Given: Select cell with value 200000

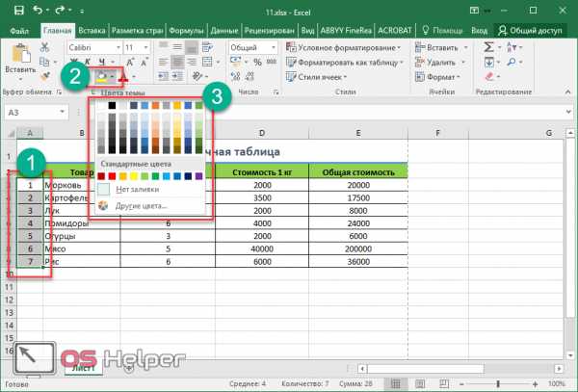Looking at the screenshot, I should pos(358,248).
